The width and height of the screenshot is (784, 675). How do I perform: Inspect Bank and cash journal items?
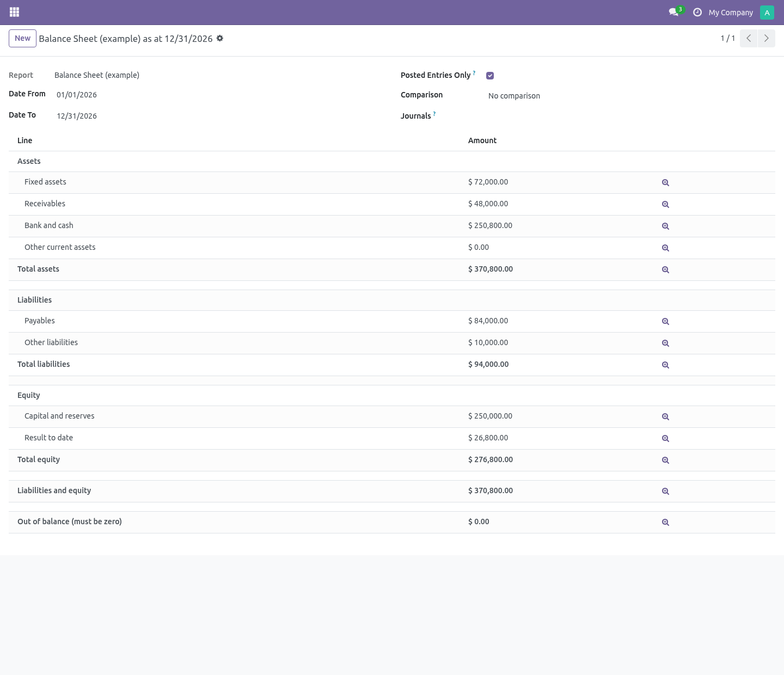click(x=665, y=226)
